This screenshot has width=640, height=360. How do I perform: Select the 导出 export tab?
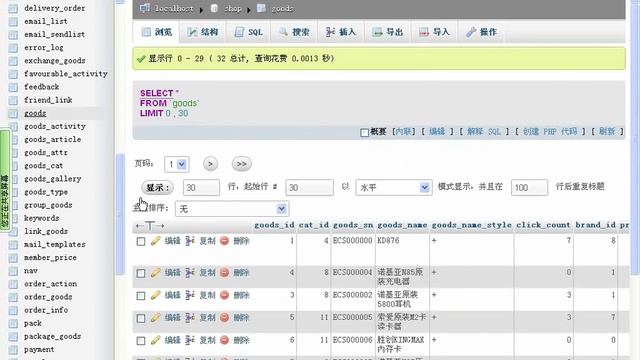pos(388,32)
